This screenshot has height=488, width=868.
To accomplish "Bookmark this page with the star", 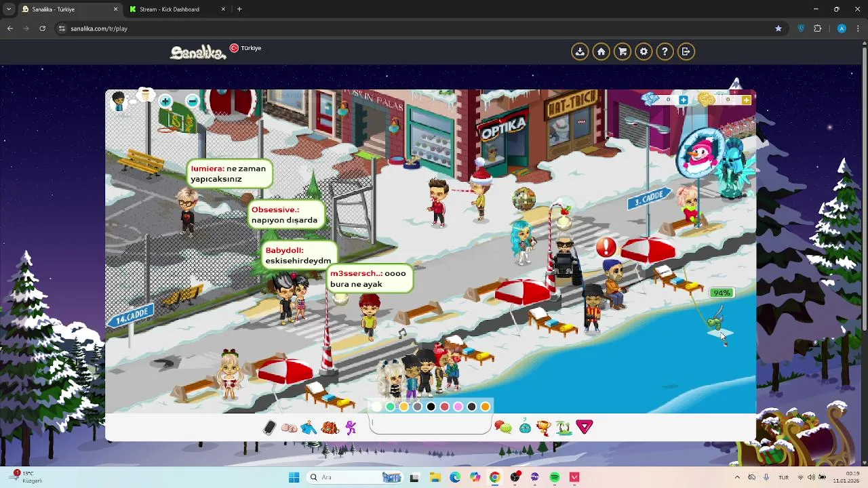I will 778,28.
